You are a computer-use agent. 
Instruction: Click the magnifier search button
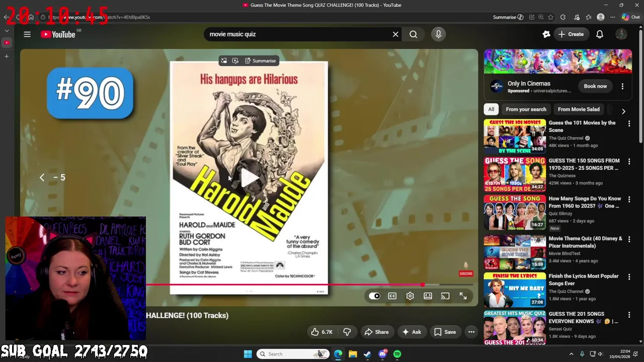click(413, 34)
